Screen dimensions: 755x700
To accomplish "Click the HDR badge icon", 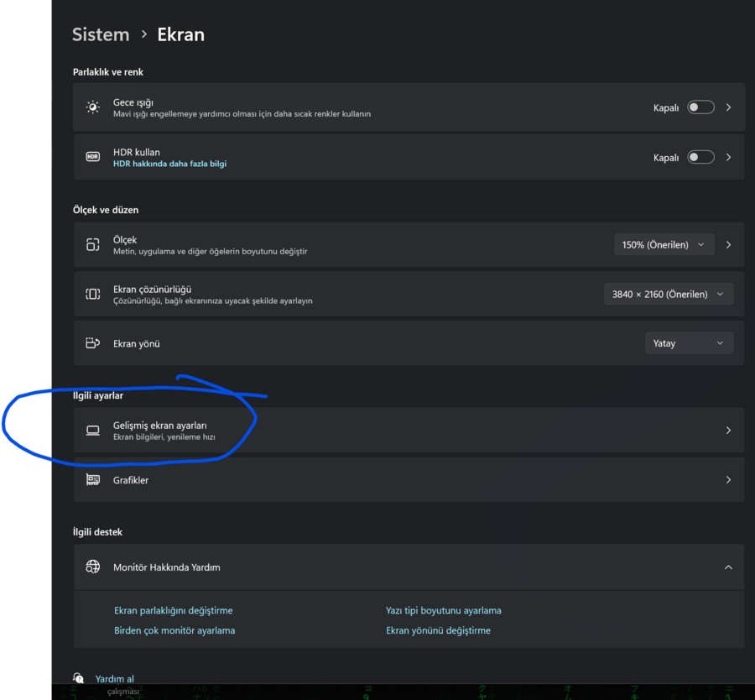I will [92, 157].
